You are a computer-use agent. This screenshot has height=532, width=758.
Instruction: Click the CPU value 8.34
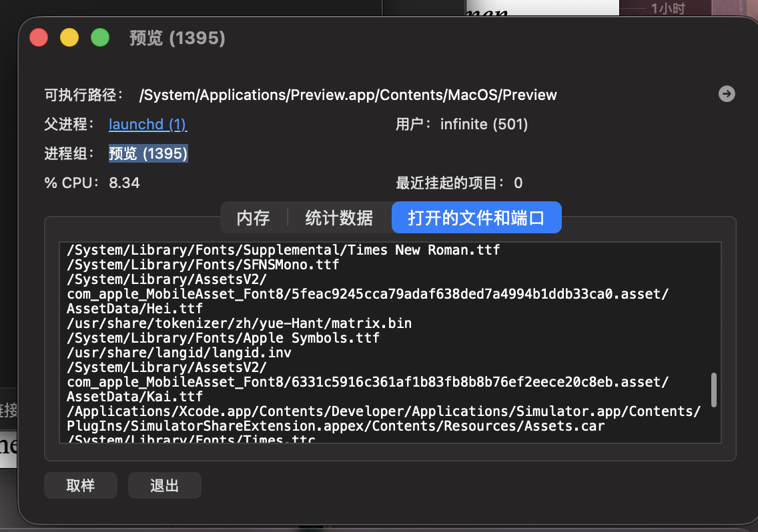124,183
